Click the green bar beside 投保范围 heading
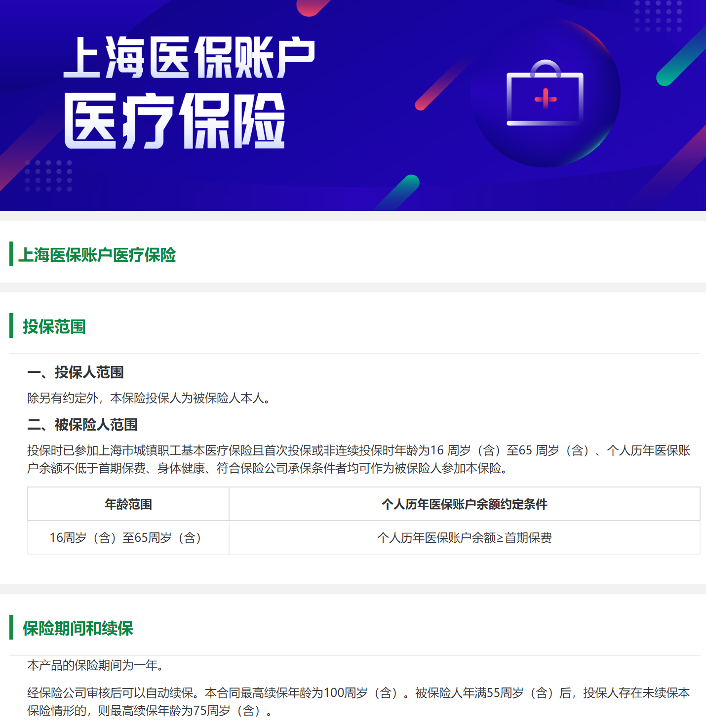 pyautogui.click(x=11, y=326)
